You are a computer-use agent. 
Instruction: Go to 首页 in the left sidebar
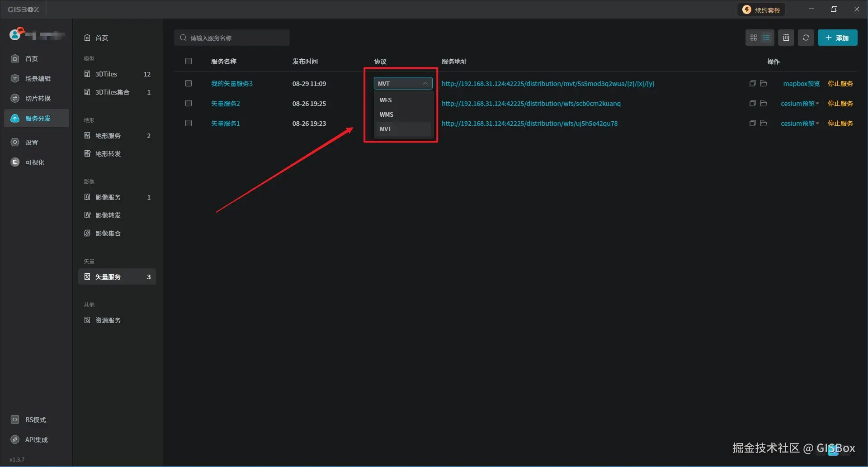click(37, 59)
